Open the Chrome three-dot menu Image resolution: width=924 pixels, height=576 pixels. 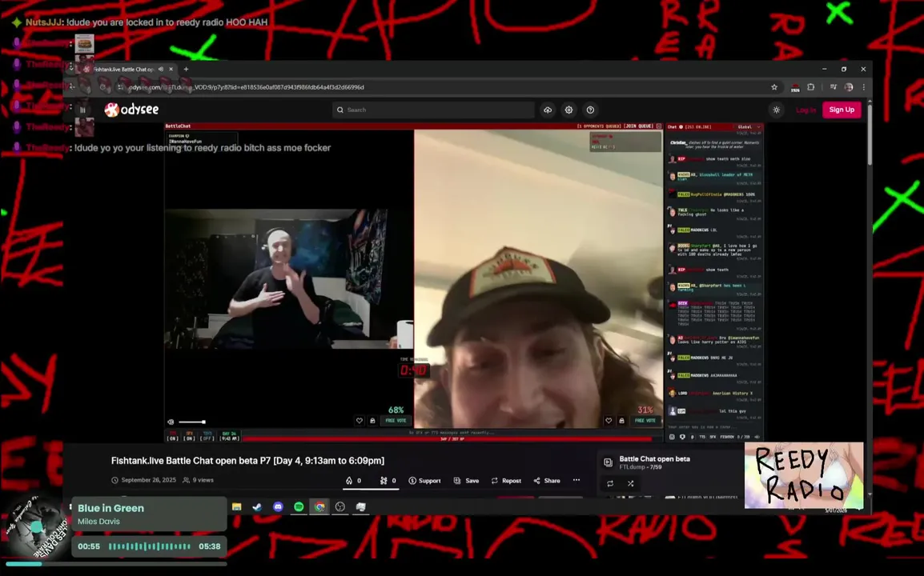(x=863, y=87)
